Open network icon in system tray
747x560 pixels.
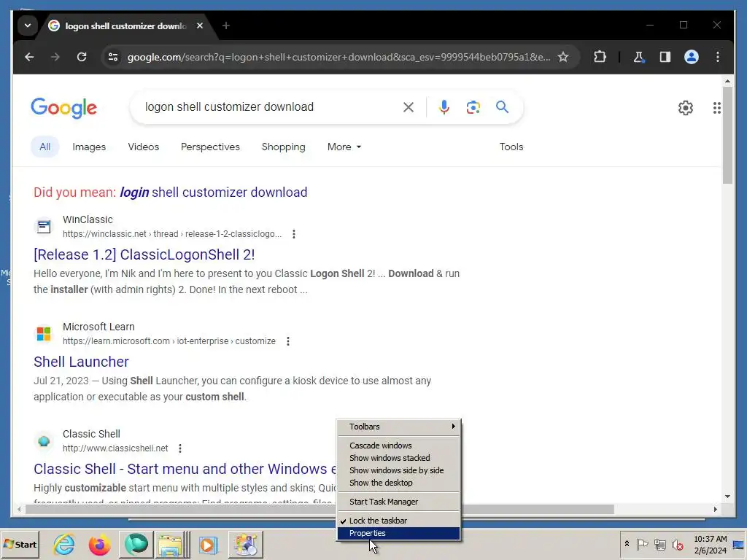click(659, 544)
